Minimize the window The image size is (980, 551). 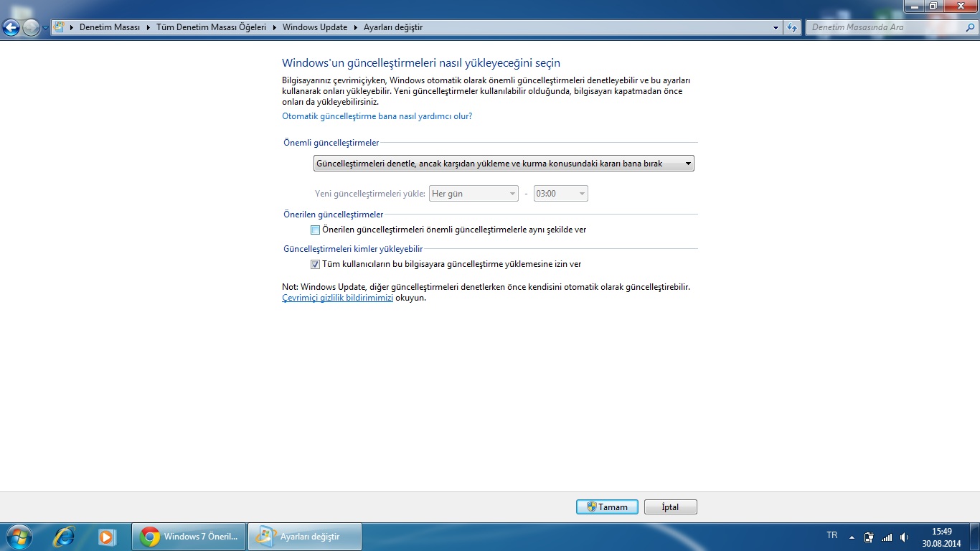913,6
